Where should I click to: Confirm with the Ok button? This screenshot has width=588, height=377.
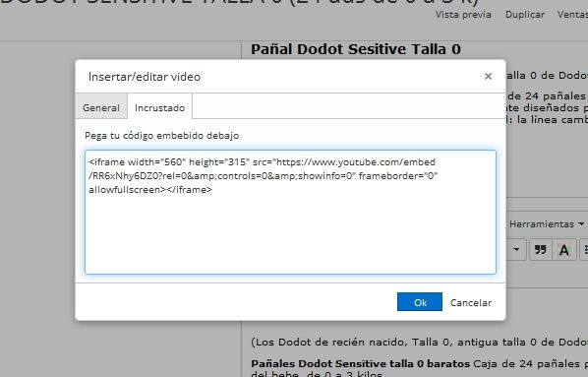(x=420, y=302)
